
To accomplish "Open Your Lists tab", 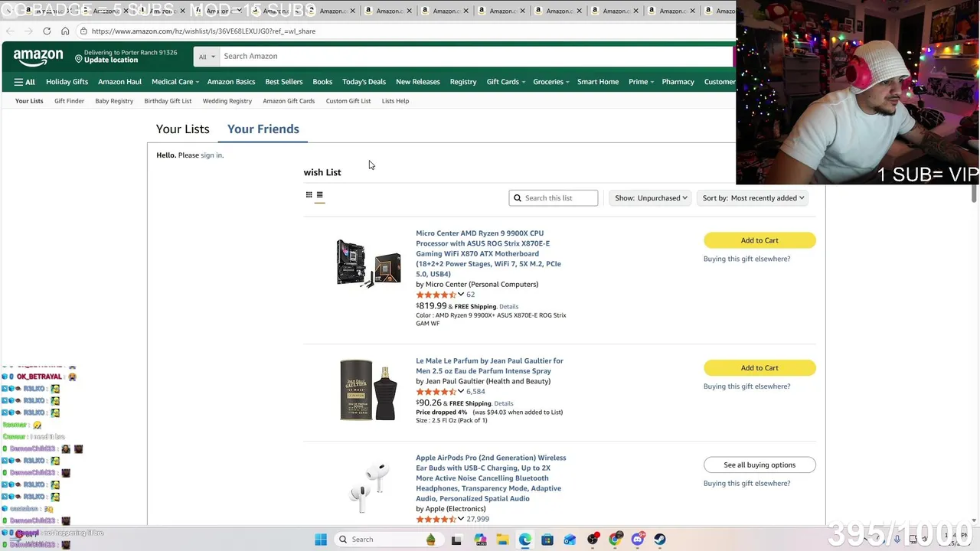I will (x=182, y=129).
